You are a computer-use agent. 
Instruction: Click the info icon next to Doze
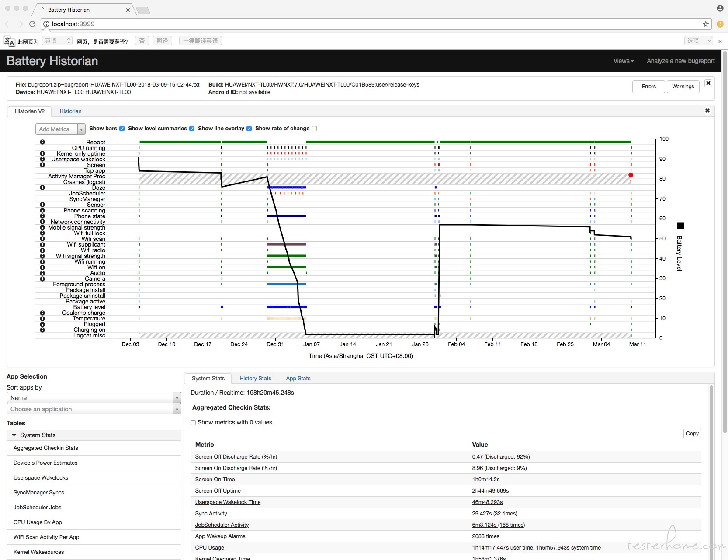(x=42, y=188)
